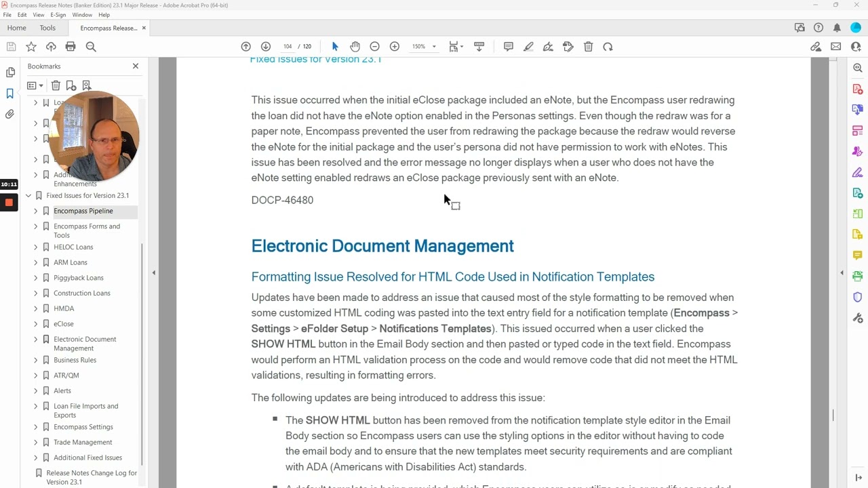
Task: Send the file by email envelope icon
Action: [x=835, y=47]
